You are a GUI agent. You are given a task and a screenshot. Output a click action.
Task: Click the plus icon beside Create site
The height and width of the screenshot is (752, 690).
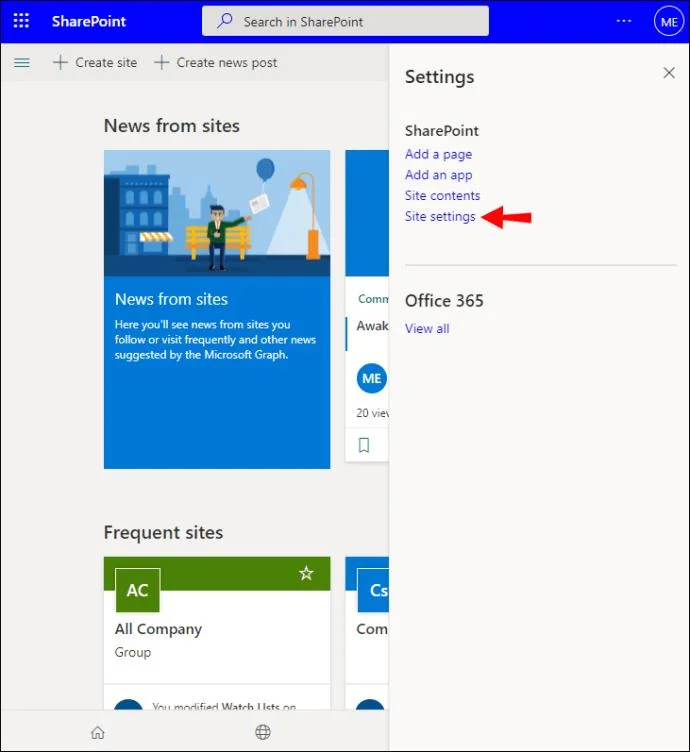[60, 62]
